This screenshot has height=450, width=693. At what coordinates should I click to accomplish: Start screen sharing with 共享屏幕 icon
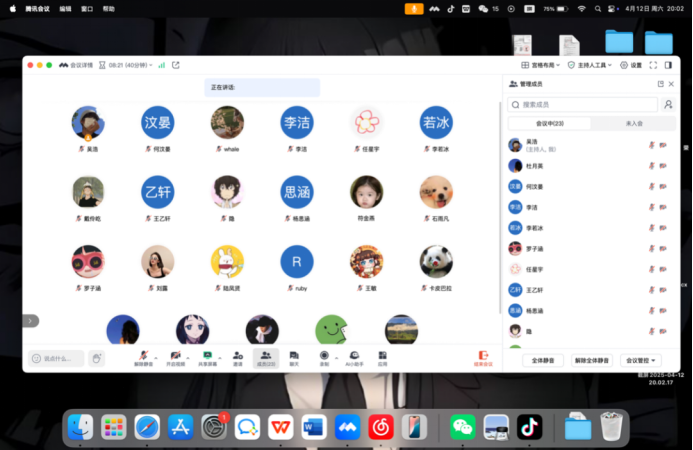click(x=209, y=355)
